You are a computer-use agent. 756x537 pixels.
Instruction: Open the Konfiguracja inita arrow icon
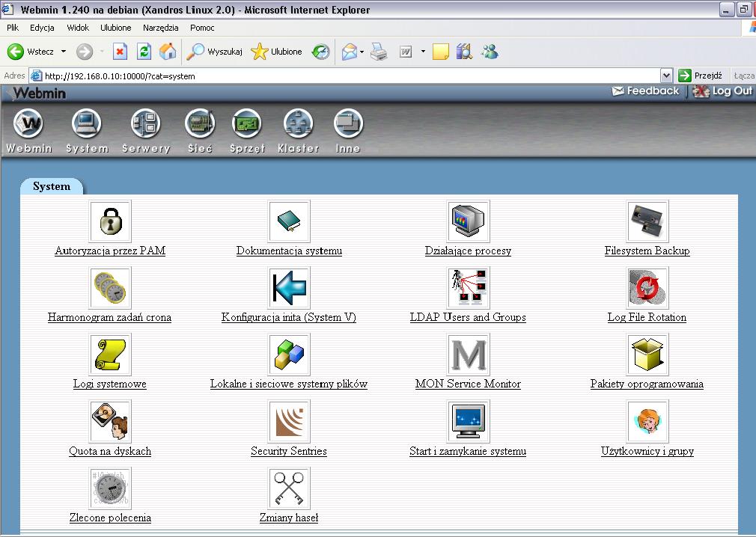(x=289, y=288)
